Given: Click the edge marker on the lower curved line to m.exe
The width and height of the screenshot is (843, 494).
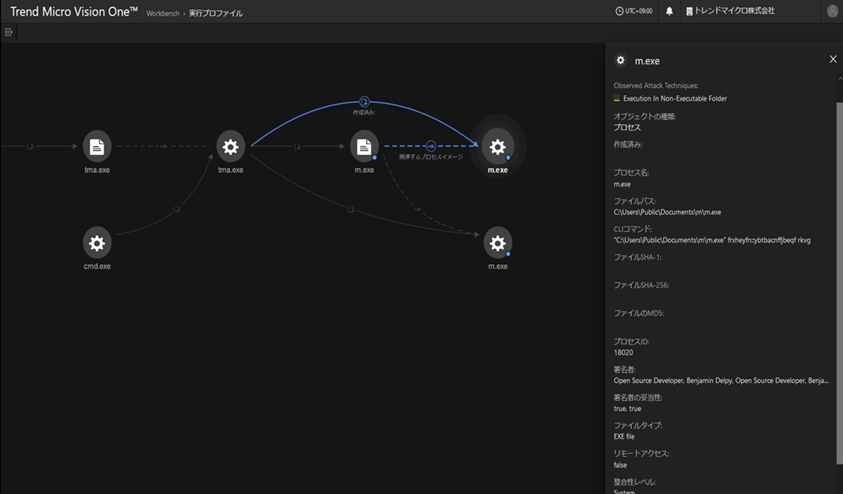Looking at the screenshot, I should point(351,209).
